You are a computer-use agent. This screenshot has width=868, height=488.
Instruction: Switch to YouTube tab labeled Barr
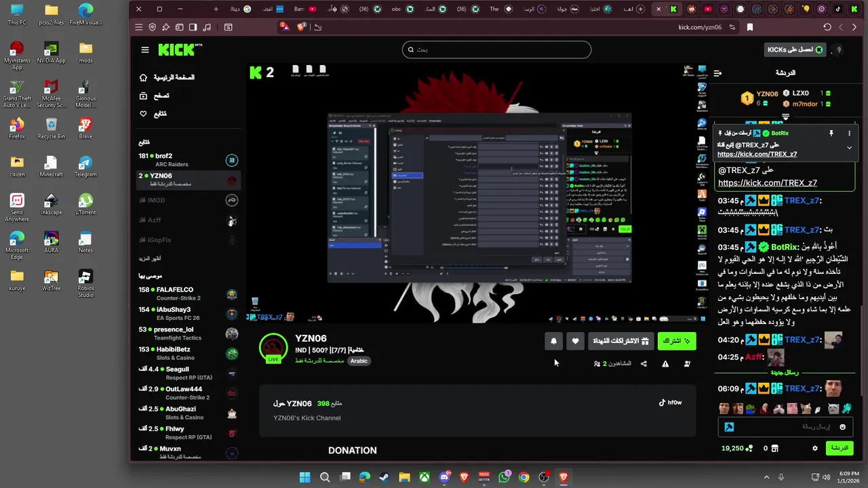point(305,9)
